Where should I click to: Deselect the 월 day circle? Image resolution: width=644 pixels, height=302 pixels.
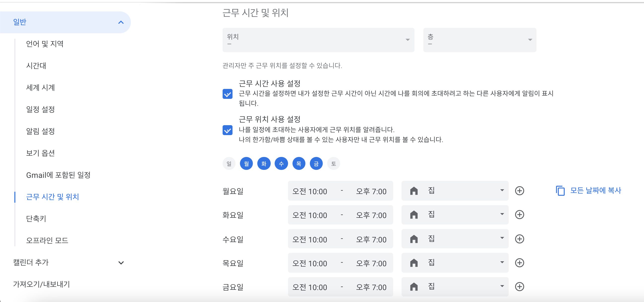pyautogui.click(x=246, y=164)
